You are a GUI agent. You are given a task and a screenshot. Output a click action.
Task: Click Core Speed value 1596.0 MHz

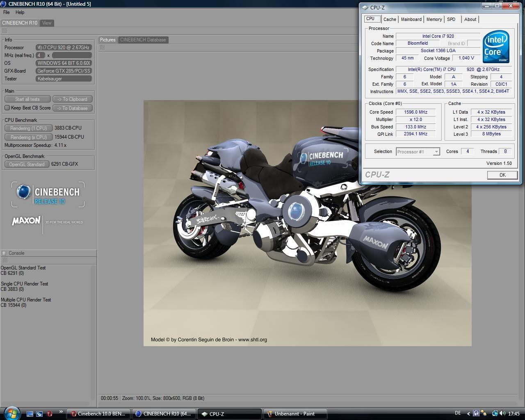416,112
